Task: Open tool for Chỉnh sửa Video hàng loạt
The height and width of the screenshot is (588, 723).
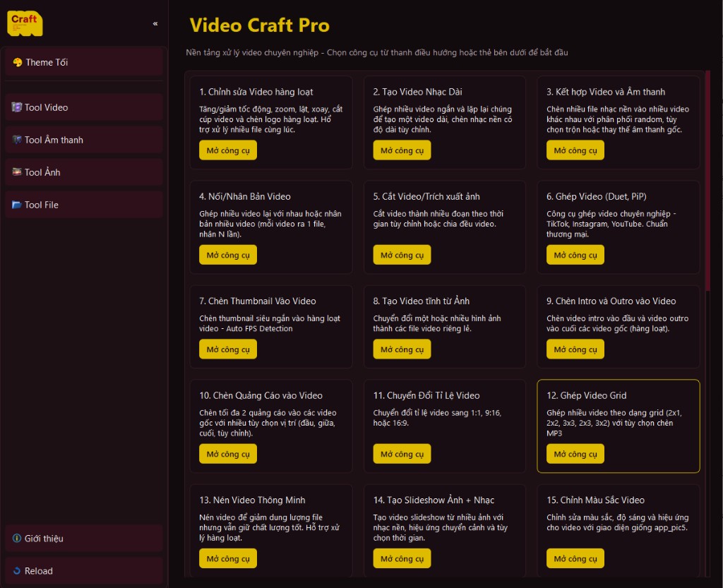Action: tap(228, 150)
